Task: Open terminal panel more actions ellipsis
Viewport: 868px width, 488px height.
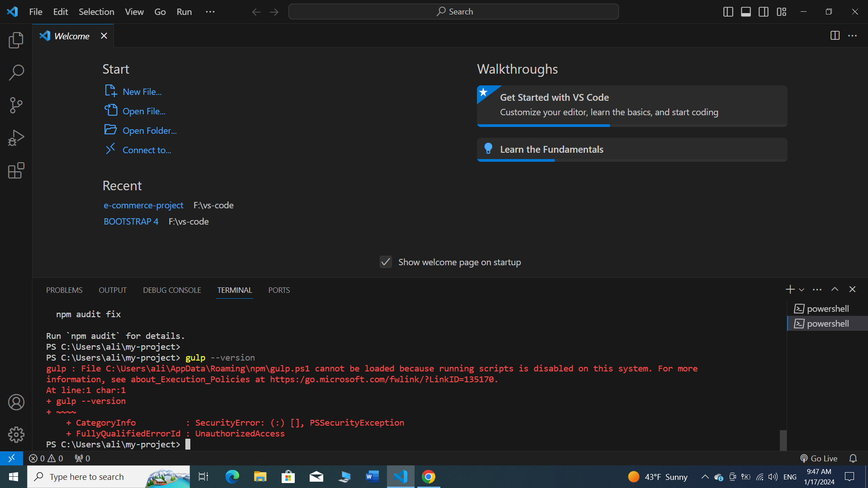Action: click(817, 290)
